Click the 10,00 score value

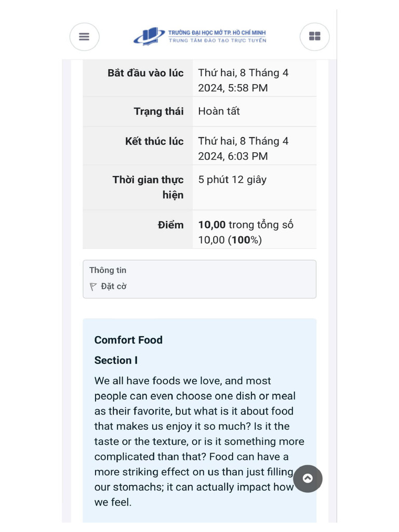tap(212, 225)
